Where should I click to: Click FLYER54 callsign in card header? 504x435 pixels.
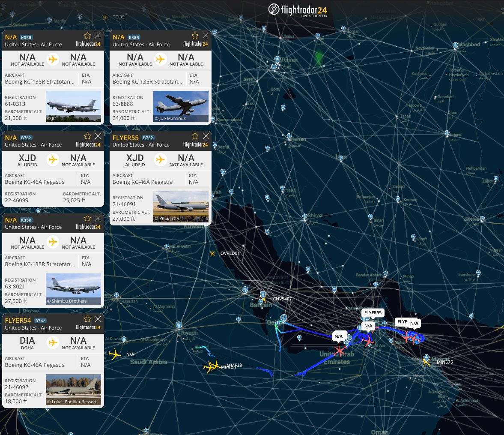[x=18, y=321]
